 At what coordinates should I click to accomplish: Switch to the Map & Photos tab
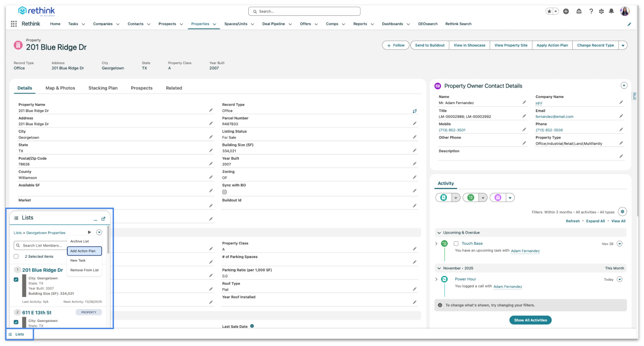(x=60, y=88)
